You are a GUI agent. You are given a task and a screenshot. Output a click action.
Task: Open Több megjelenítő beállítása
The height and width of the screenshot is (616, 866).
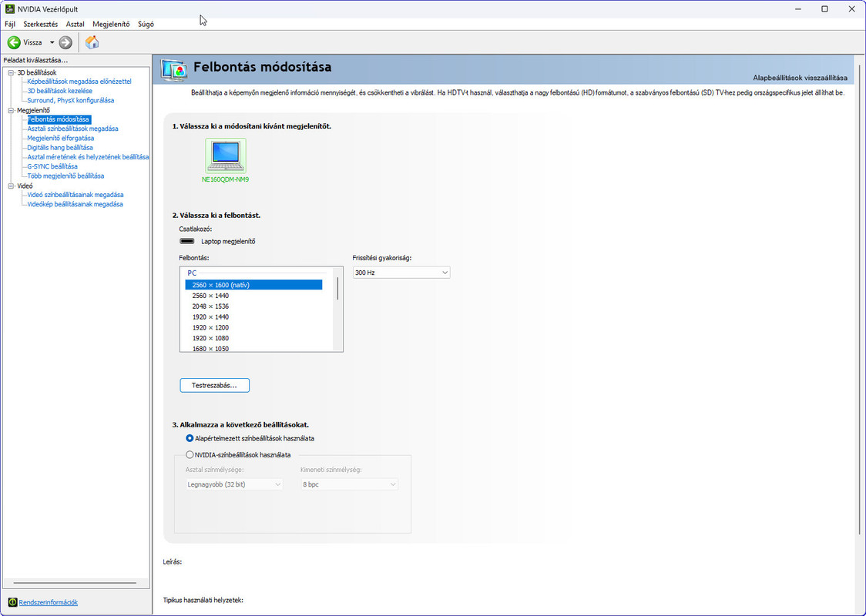coord(65,176)
